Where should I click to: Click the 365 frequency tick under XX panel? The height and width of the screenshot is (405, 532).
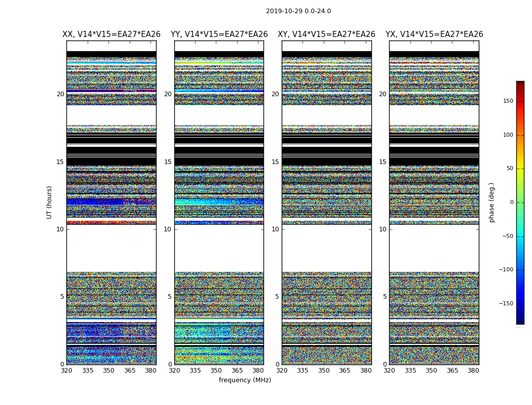tap(130, 371)
